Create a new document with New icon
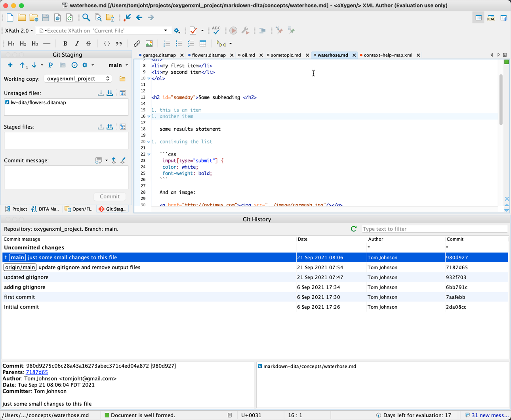Screen dimensions: 511x420 [10, 17]
